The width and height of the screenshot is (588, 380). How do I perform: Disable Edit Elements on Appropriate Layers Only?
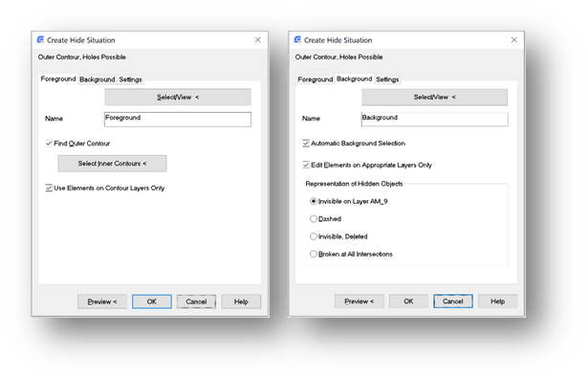(306, 165)
